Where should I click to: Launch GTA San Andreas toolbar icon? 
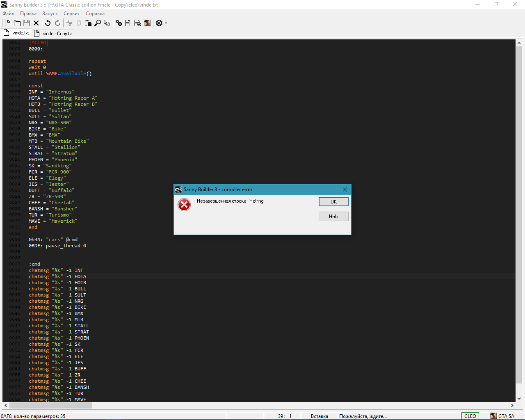(x=147, y=23)
